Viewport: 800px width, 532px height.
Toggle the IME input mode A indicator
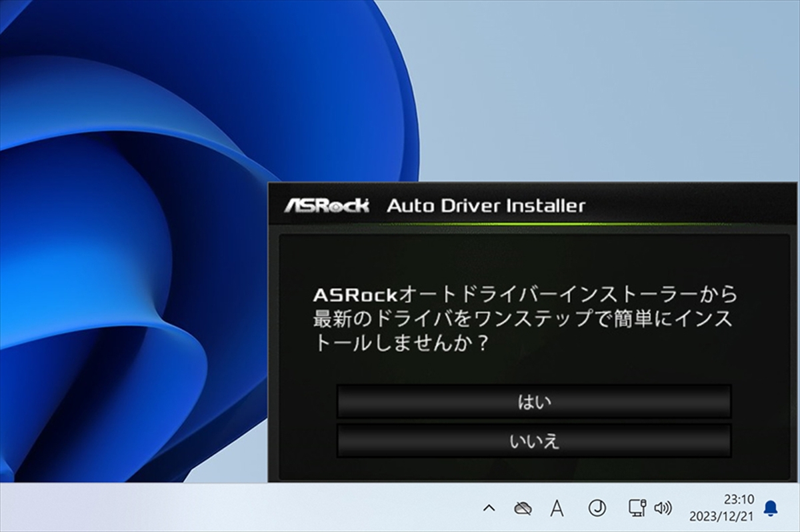[557, 509]
